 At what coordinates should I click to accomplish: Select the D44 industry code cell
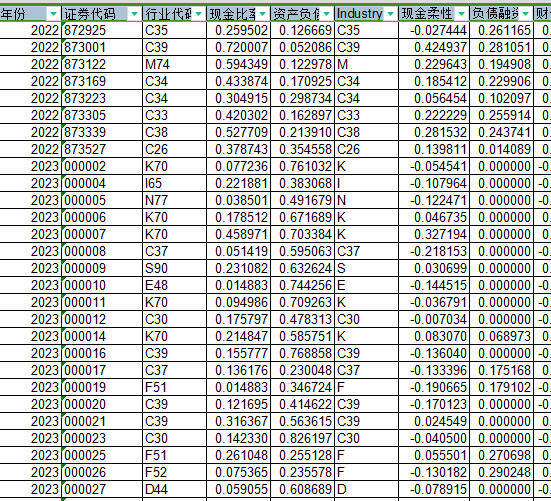click(174, 489)
